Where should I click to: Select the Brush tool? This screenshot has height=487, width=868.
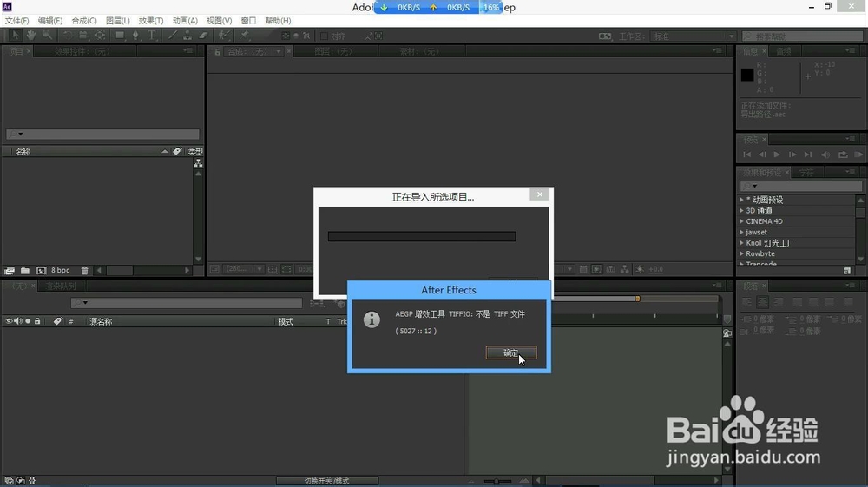coord(172,36)
